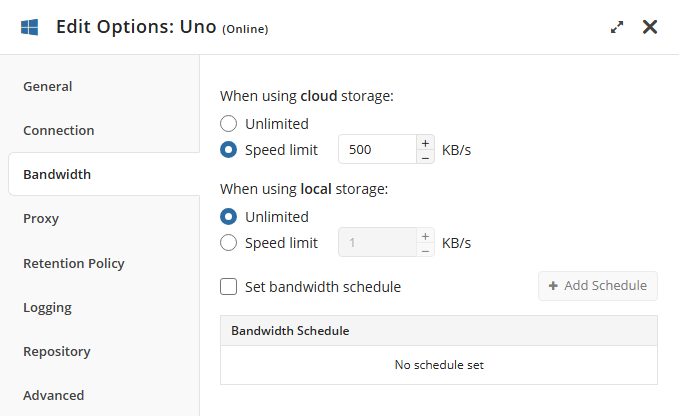Choose Speed limit for local storage

pyautogui.click(x=228, y=242)
